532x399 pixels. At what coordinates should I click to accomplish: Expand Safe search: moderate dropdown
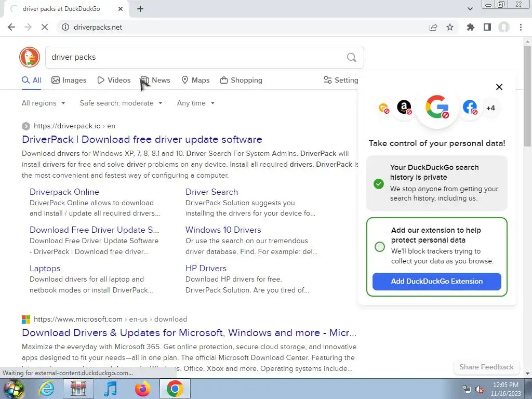point(121,103)
